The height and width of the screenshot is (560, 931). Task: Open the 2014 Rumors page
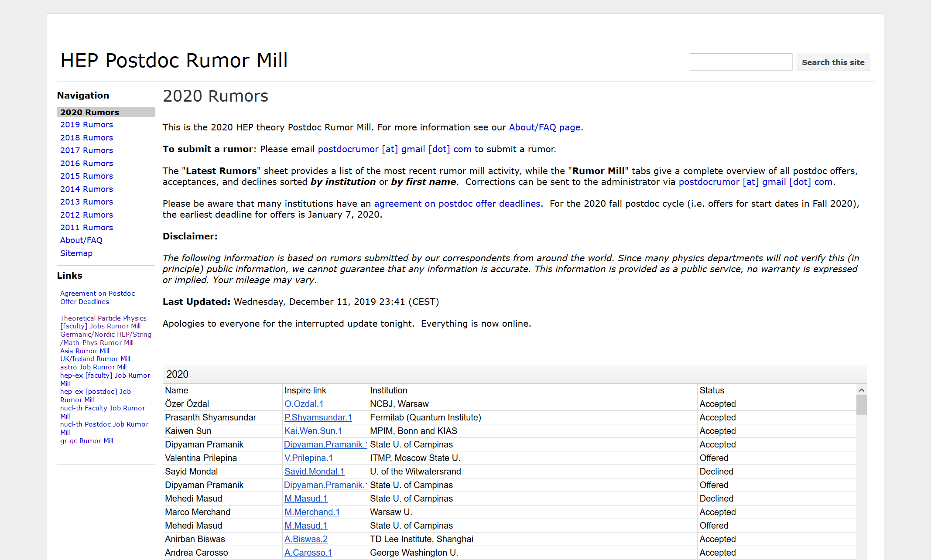86,189
